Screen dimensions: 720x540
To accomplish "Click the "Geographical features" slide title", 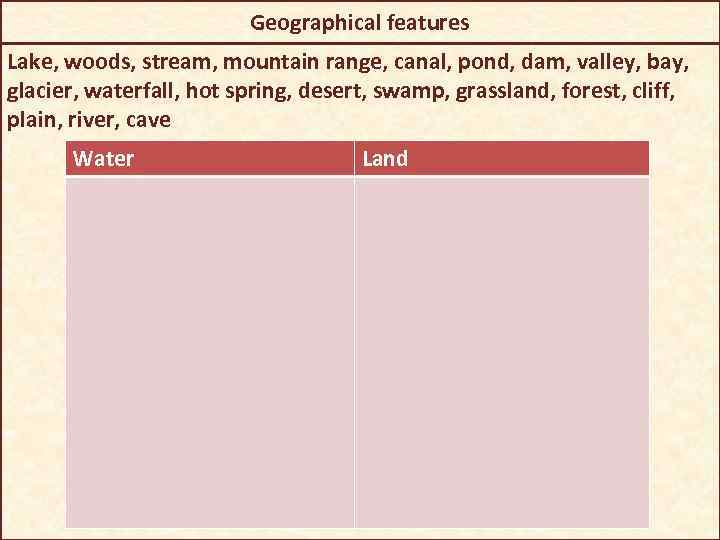I will (x=360, y=21).
